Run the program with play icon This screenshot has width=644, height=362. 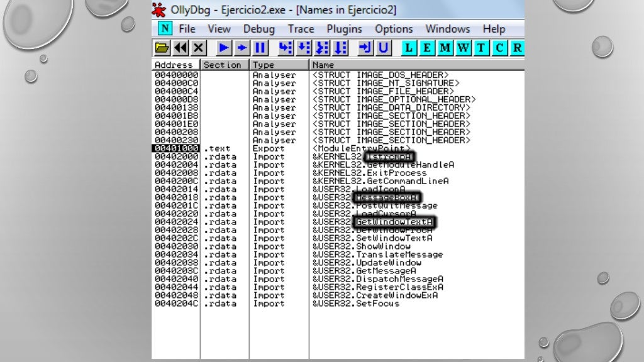click(224, 48)
